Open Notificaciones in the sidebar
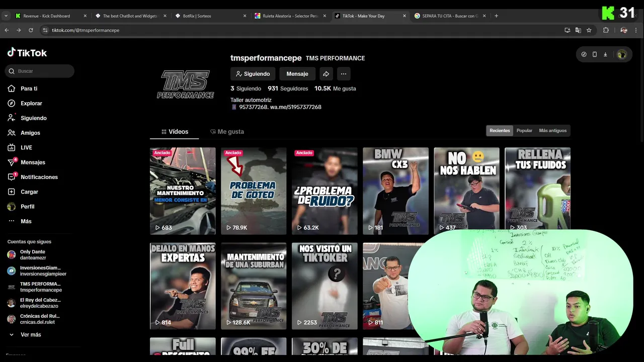Viewport: 644px width, 362px height. (x=33, y=177)
